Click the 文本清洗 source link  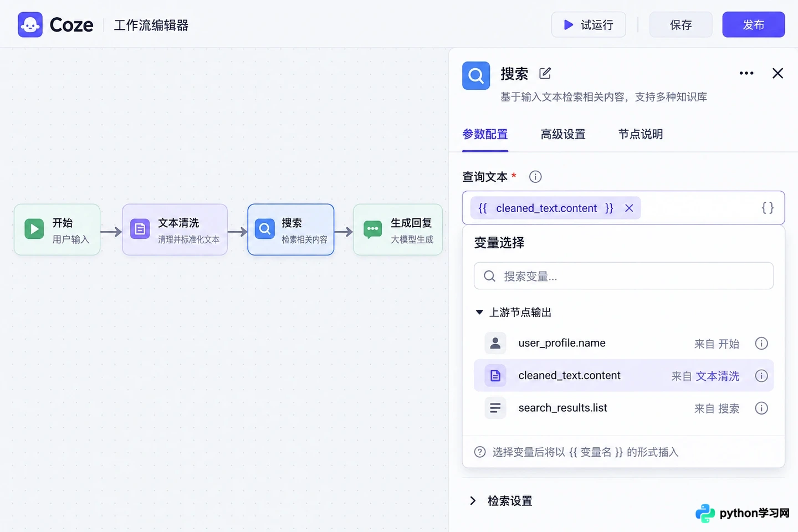(x=718, y=376)
